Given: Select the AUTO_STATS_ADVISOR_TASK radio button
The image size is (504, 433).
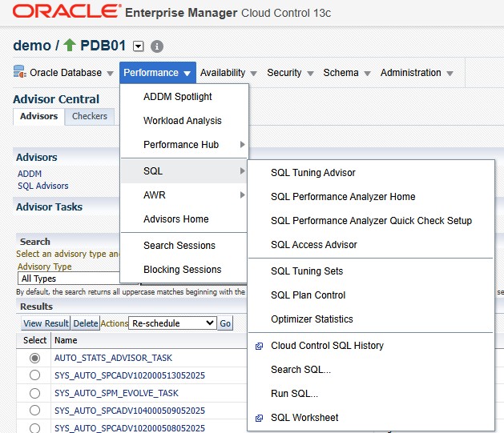Looking at the screenshot, I should click(x=34, y=358).
